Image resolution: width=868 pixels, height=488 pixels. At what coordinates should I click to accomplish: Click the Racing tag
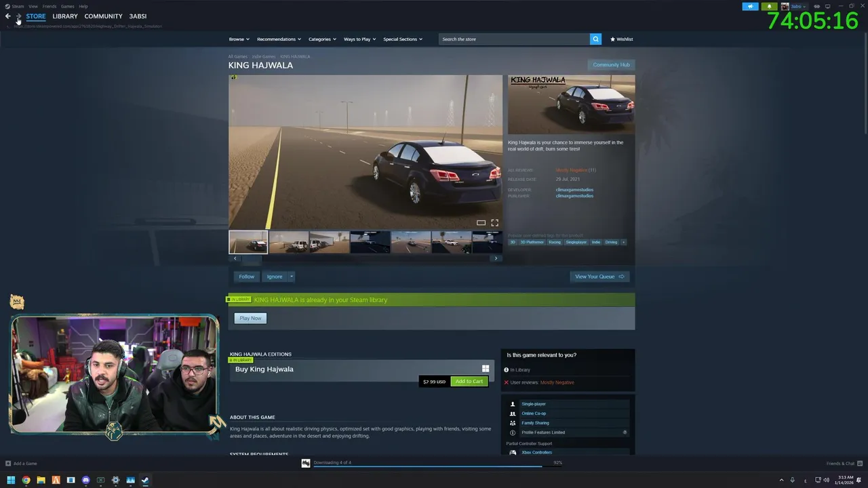pyautogui.click(x=555, y=242)
